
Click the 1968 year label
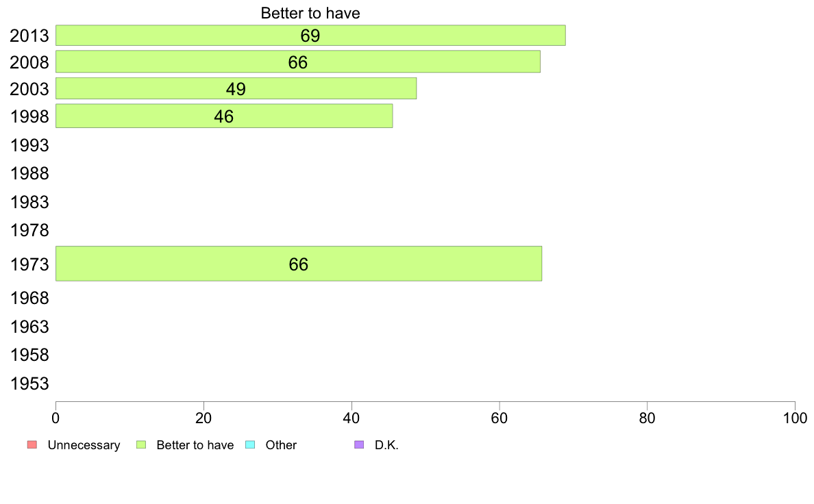tap(29, 299)
